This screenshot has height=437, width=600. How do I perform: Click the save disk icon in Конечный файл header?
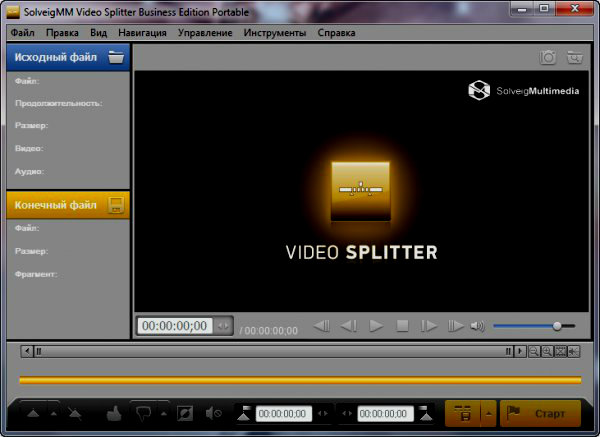tap(116, 205)
